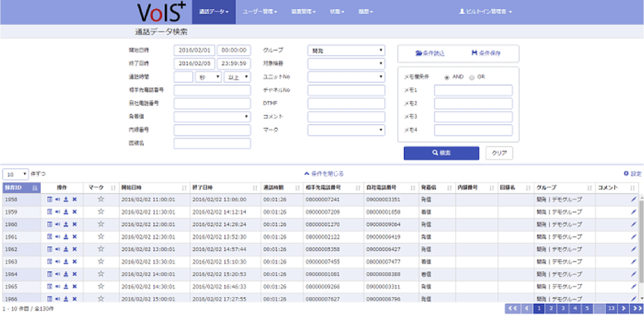Select the OR memo condition radio
644x316 pixels.
pos(471,77)
